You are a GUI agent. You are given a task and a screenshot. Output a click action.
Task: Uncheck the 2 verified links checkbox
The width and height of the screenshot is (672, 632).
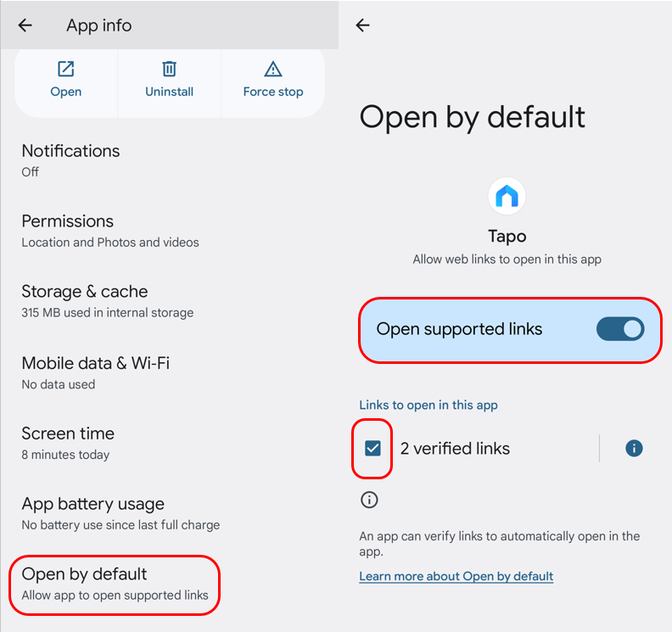click(372, 448)
